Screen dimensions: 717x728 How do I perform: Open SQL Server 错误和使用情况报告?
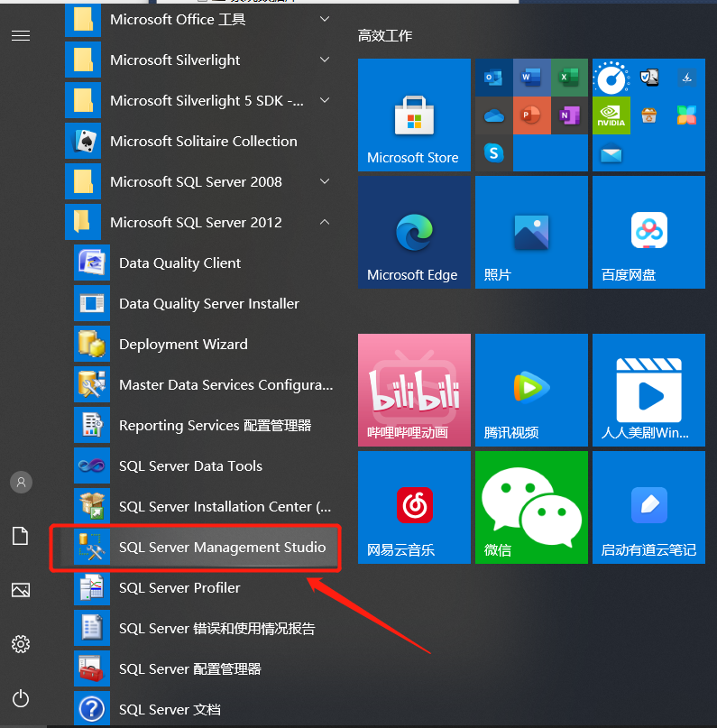pos(198,628)
